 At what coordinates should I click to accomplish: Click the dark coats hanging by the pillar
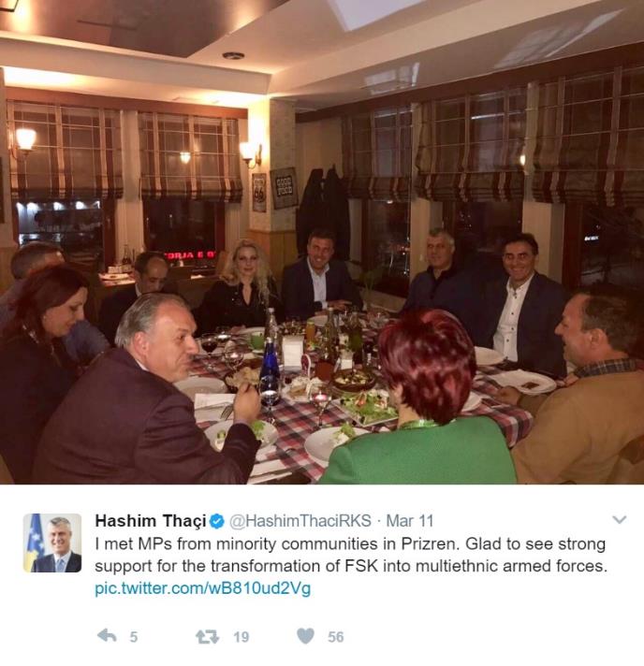pos(323,211)
